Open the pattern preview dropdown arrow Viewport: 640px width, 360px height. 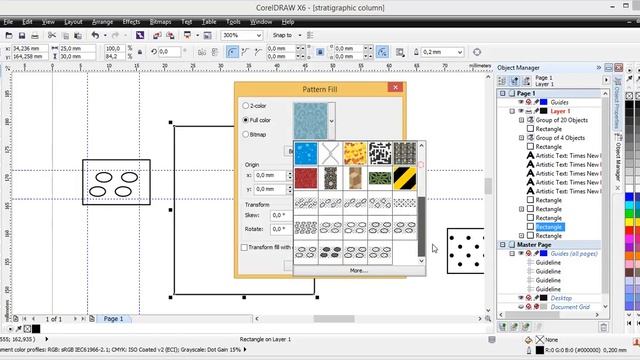tap(331, 121)
